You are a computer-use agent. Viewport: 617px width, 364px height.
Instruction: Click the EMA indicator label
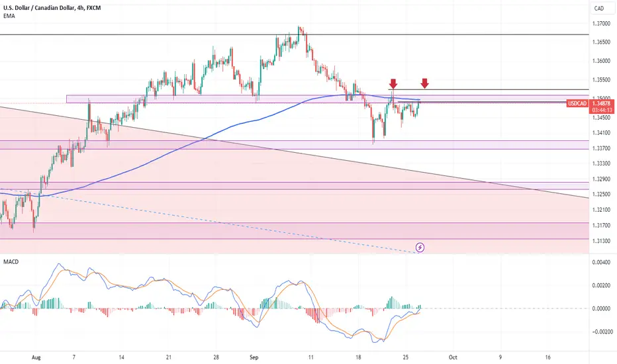coord(9,16)
